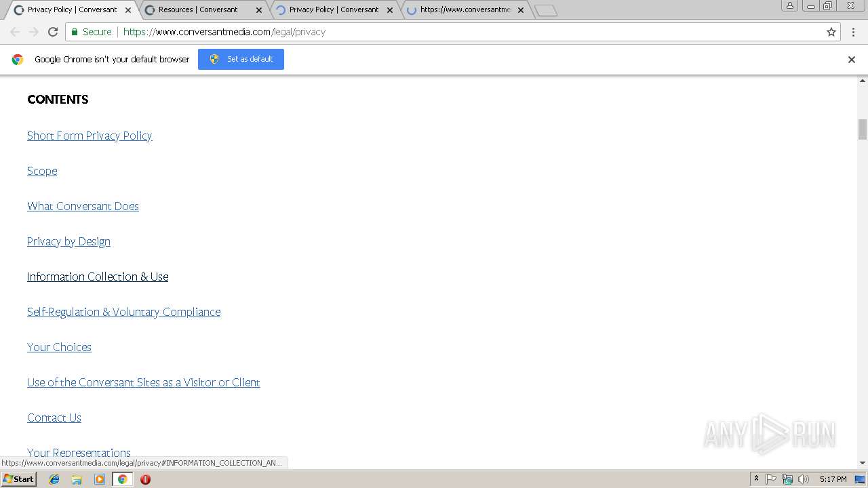Open the Windows Start menu
Viewport: 868px width, 488px height.
pyautogui.click(x=18, y=479)
